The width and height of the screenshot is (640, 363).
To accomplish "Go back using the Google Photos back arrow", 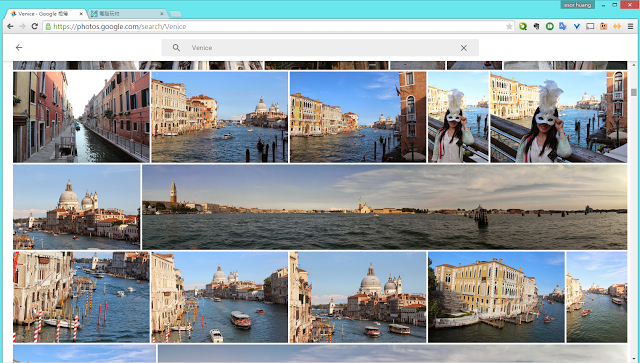I will point(19,48).
